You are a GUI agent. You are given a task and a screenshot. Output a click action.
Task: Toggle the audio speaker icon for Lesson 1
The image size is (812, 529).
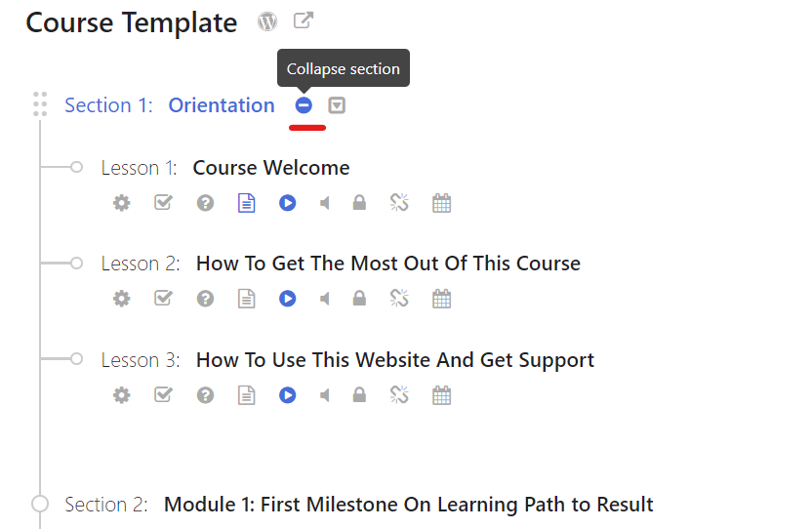click(x=325, y=203)
